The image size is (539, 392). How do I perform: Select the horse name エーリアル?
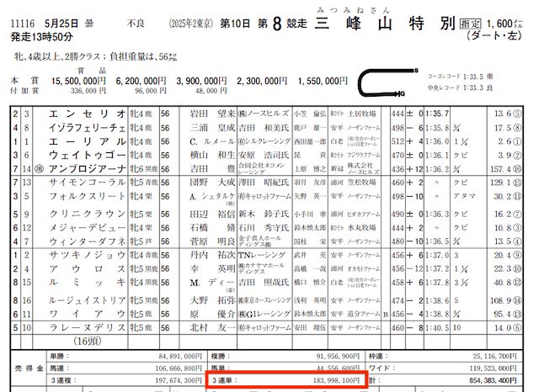[x=88, y=141]
